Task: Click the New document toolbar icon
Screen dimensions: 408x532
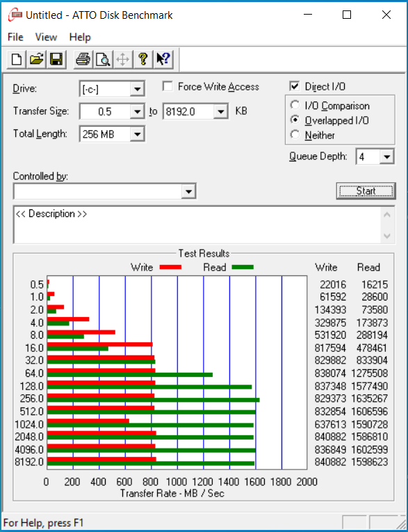Action: pyautogui.click(x=16, y=59)
